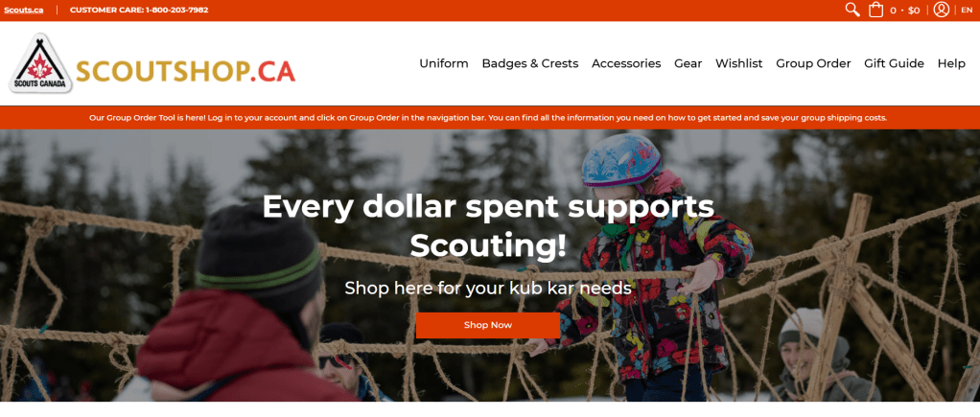This screenshot has width=980, height=417.
Task: Go to the Wishlist page
Action: point(738,63)
